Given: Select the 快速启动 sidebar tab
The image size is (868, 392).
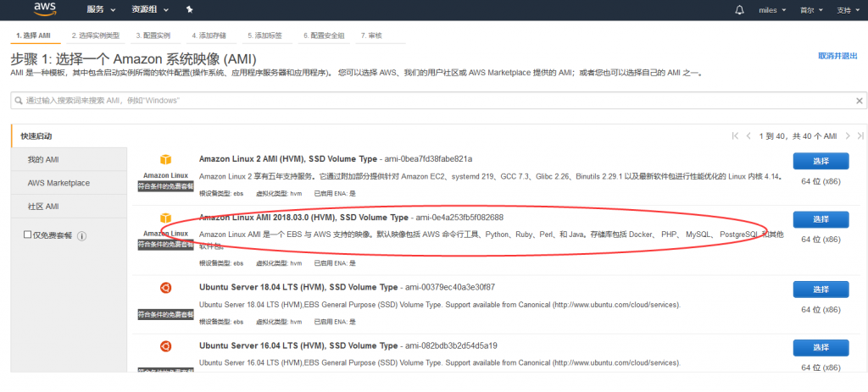Looking at the screenshot, I should point(69,136).
